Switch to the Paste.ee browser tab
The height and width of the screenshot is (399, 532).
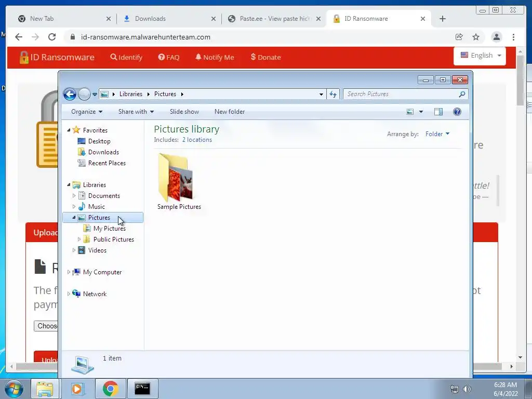click(x=274, y=19)
